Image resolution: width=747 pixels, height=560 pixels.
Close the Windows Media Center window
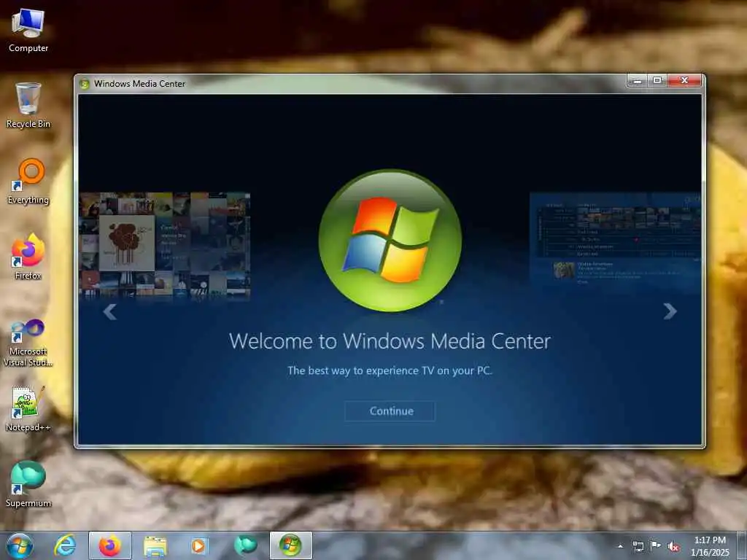click(684, 80)
